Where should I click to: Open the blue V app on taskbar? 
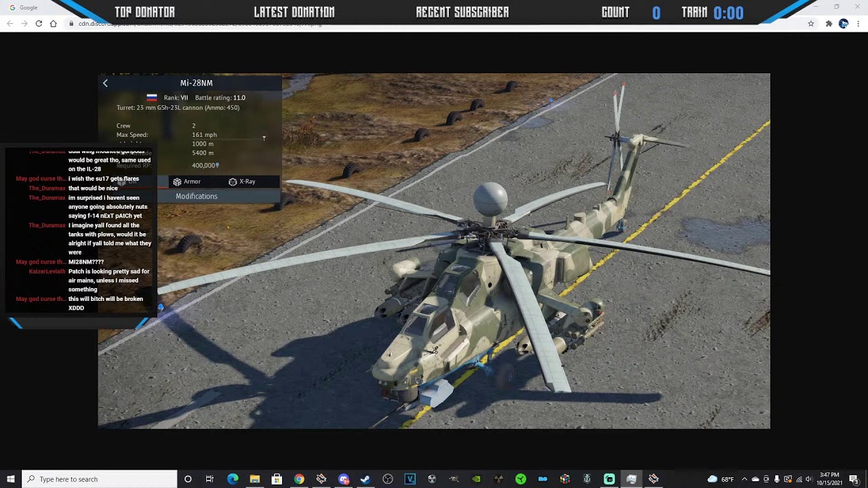tap(410, 479)
